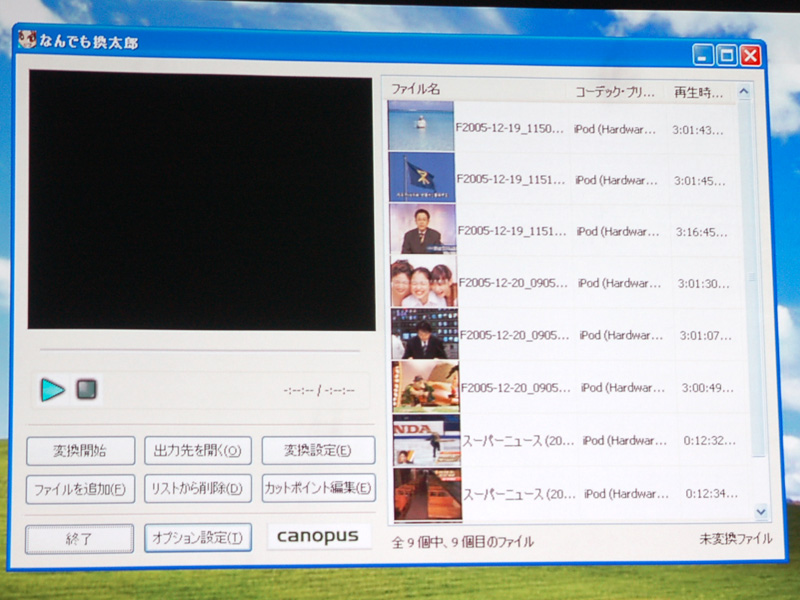Click the canopus logo
The height and width of the screenshot is (600, 800).
(318, 536)
